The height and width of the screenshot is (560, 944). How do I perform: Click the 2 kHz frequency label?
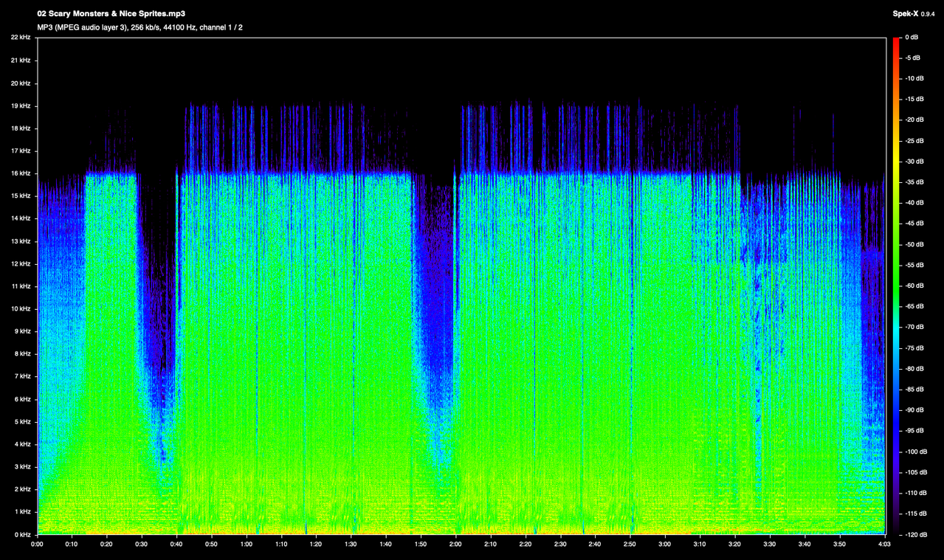[x=22, y=489]
